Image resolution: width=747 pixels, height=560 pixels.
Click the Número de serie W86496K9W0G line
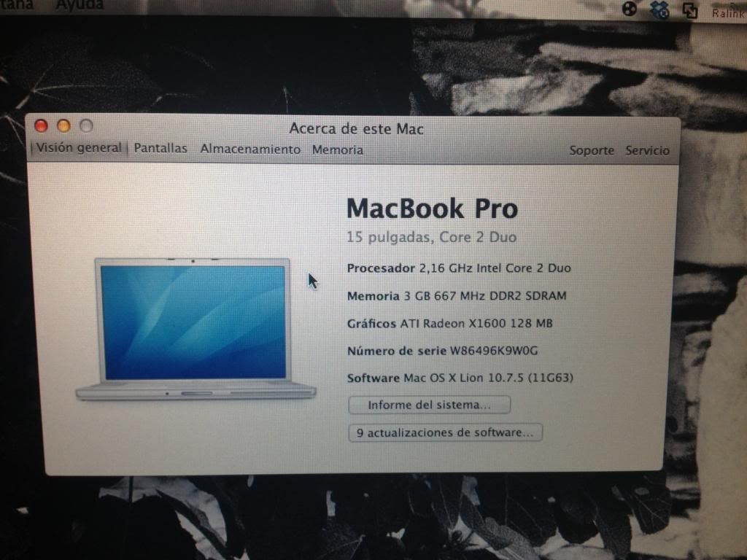pos(442,351)
